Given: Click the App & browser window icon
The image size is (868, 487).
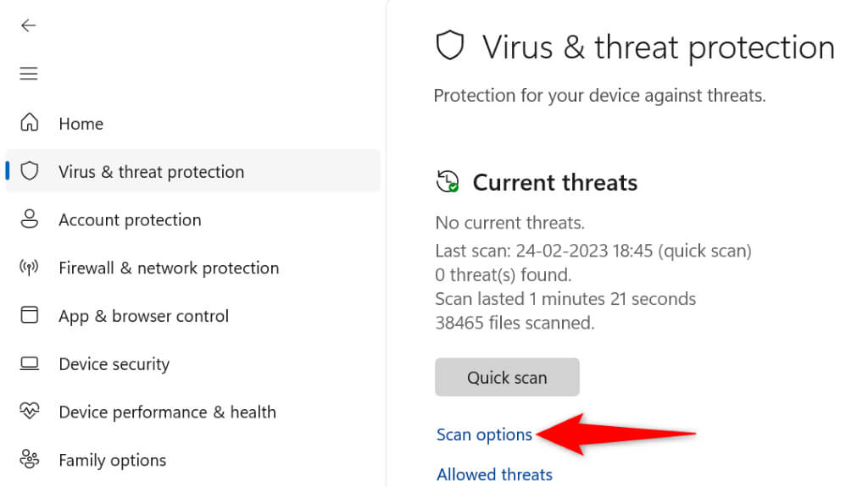Looking at the screenshot, I should pos(30,316).
